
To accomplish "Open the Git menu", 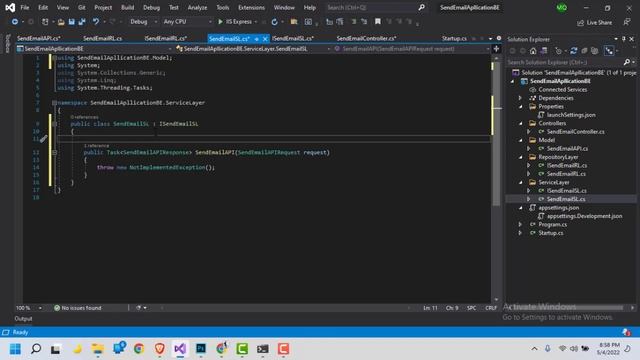I will 82,7.
